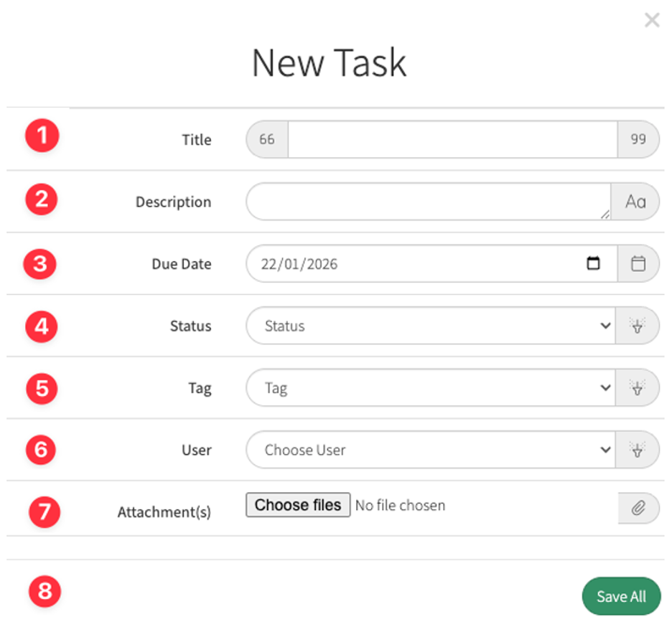The image size is (672, 627).
Task: Click the Title field label
Action: tap(197, 140)
